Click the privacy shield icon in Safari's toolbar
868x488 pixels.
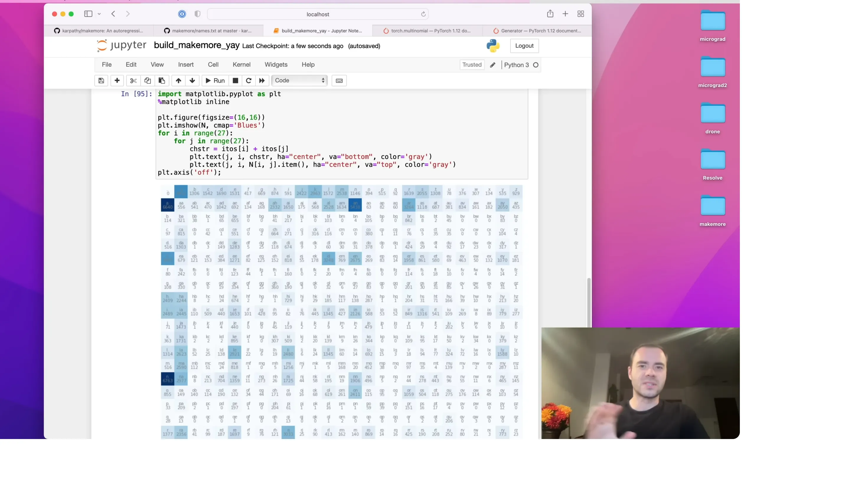point(198,14)
